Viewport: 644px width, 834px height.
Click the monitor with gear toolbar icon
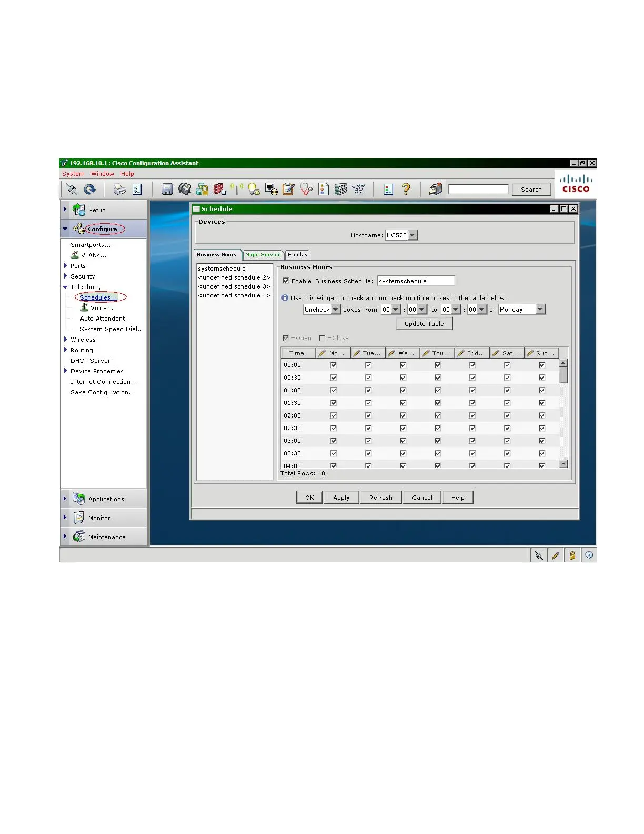tap(271, 190)
